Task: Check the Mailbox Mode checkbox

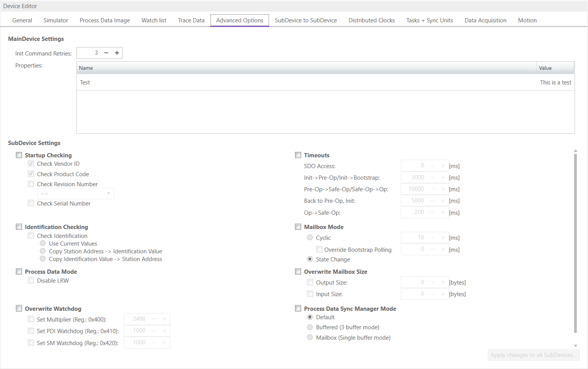Action: click(x=298, y=227)
